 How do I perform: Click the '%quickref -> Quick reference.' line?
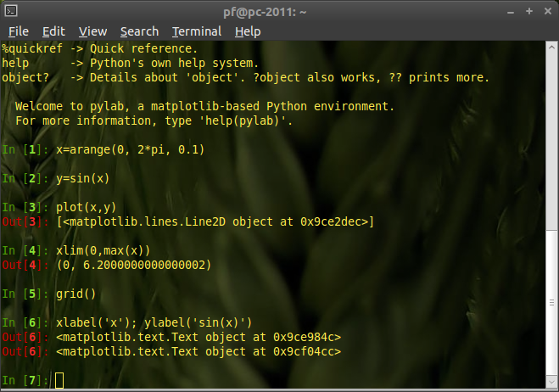click(x=99, y=48)
